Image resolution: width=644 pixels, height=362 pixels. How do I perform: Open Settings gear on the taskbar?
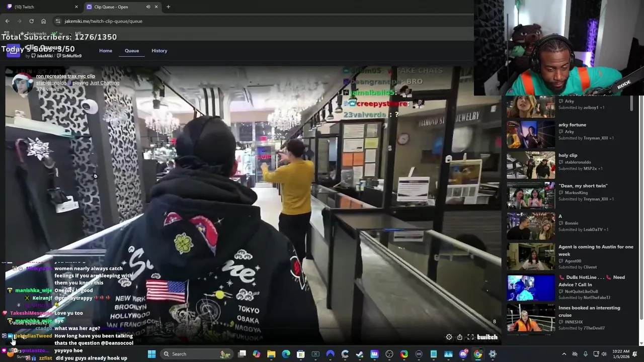point(493,354)
